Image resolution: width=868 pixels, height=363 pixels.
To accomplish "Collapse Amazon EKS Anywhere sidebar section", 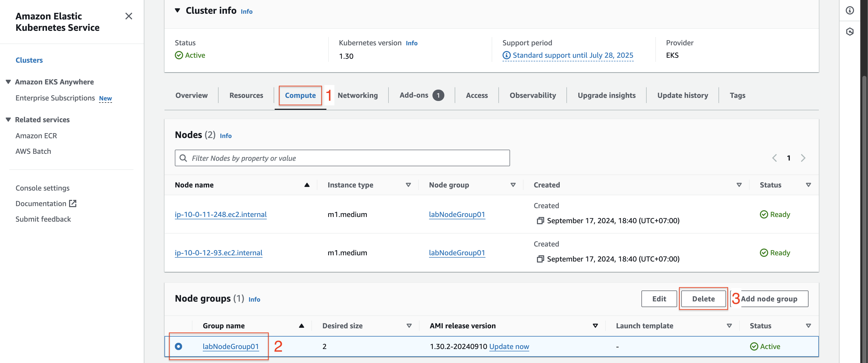I will [9, 82].
